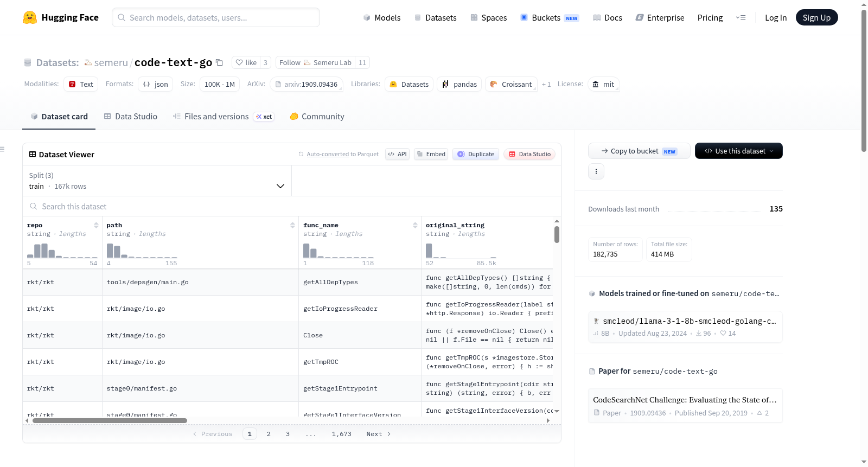Switch to the Data Studio tab

point(131,117)
